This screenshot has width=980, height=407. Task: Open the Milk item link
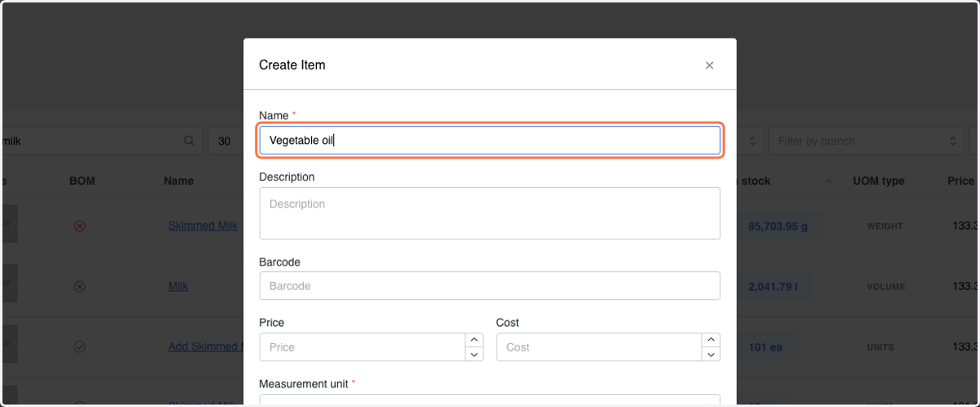[178, 286]
